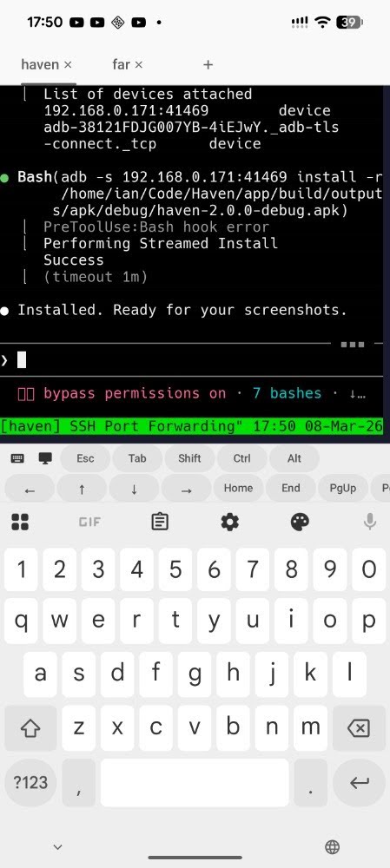390x868 pixels.
Task: Toggle the Ctrl modifier key
Action: [x=241, y=458]
